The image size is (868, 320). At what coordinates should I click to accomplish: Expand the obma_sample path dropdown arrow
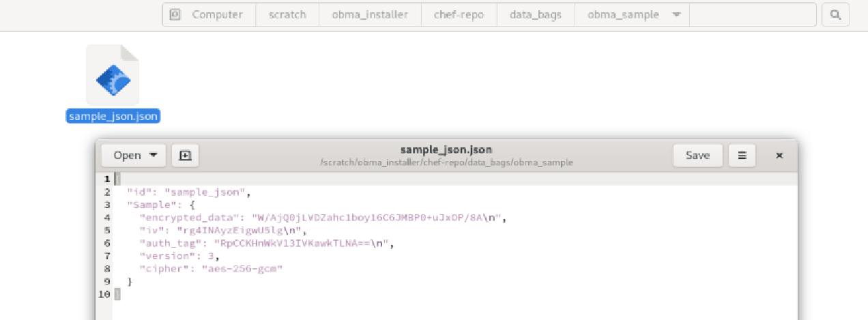[x=676, y=14]
